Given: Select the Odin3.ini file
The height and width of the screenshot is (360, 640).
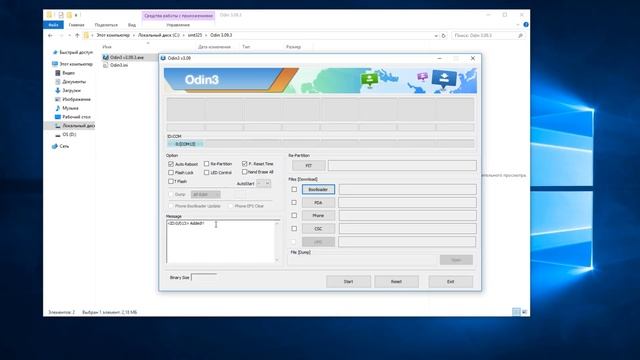Looking at the screenshot, I should [x=119, y=65].
